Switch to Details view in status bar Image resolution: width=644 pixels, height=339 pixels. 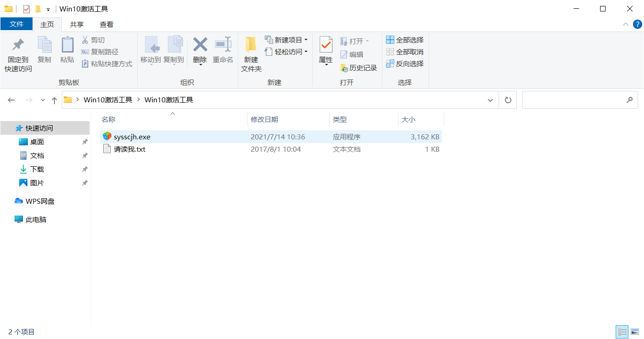[623, 332]
